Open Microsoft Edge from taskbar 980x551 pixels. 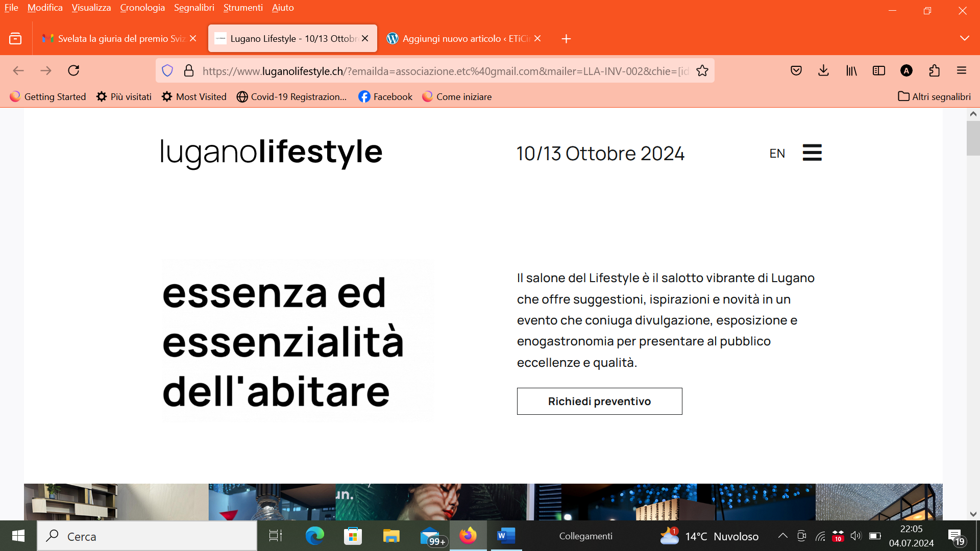pyautogui.click(x=314, y=536)
